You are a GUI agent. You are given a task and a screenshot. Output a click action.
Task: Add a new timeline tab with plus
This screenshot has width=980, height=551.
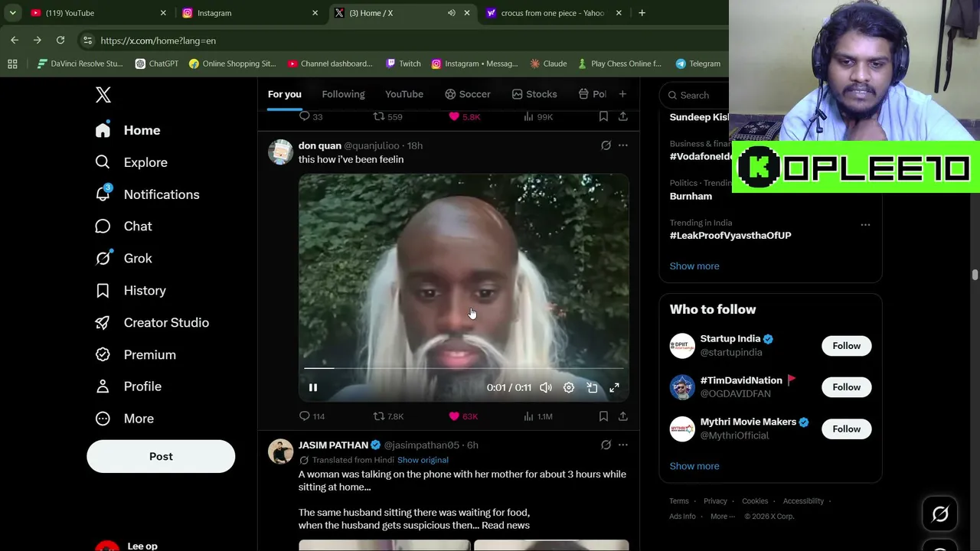[x=622, y=94]
